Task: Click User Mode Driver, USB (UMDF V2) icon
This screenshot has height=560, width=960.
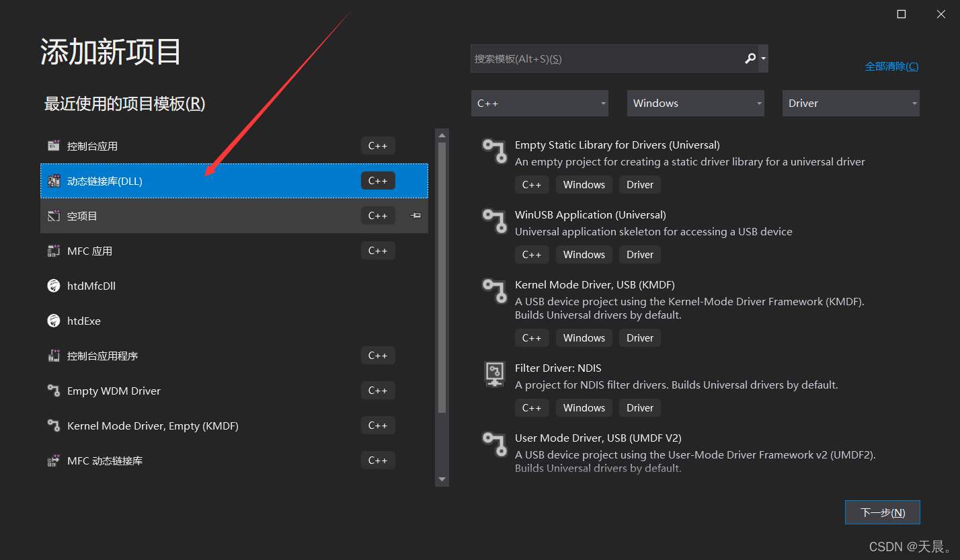Action: [495, 444]
